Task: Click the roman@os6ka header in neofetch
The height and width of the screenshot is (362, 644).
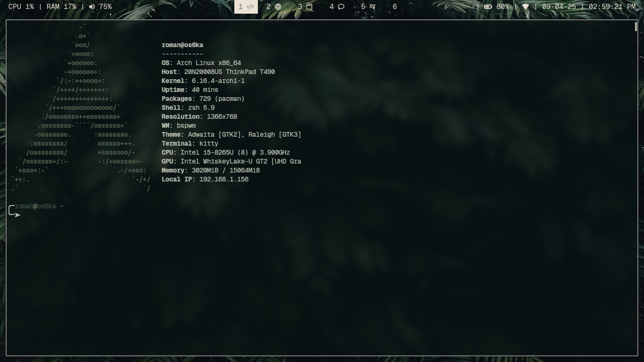Action: click(x=182, y=45)
